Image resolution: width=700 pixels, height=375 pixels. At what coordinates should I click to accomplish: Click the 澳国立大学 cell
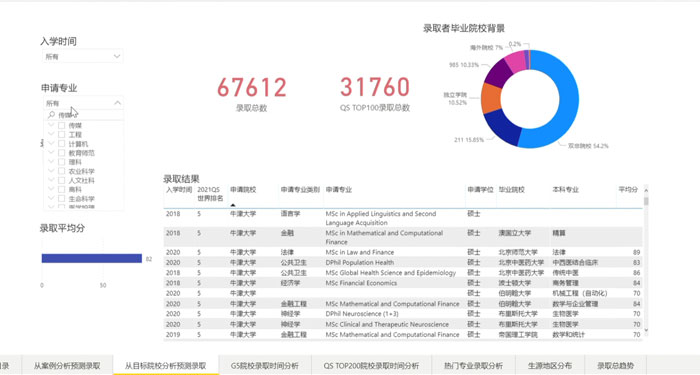click(x=515, y=233)
